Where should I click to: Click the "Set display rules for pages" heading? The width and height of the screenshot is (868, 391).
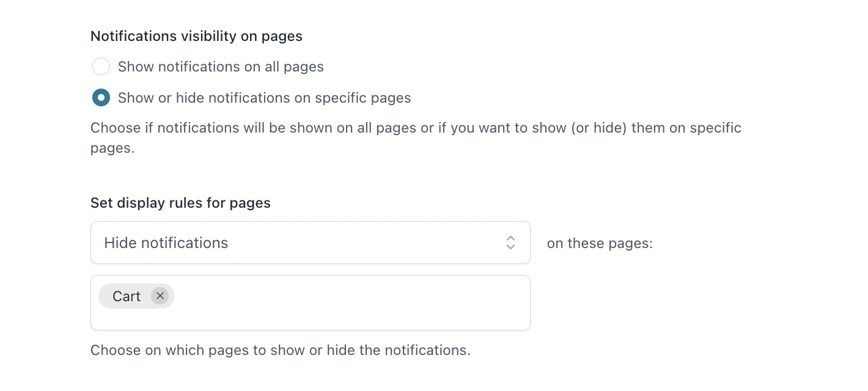[x=180, y=203]
